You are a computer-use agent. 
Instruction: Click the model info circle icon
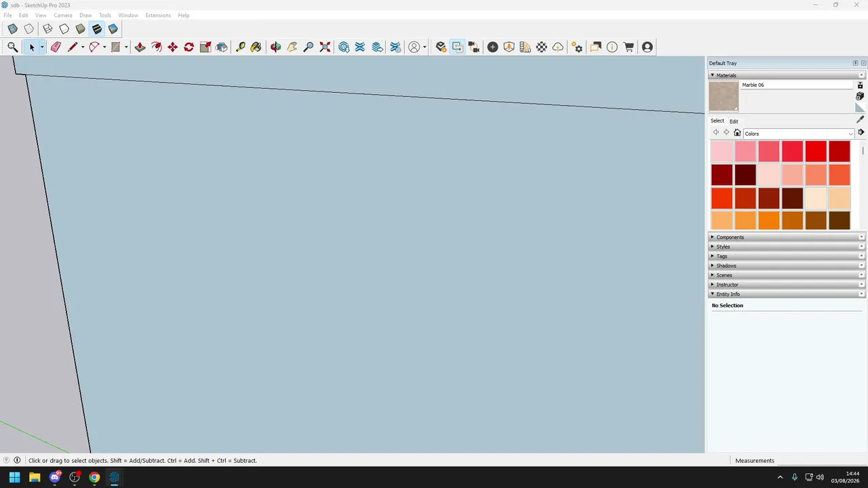(x=612, y=47)
